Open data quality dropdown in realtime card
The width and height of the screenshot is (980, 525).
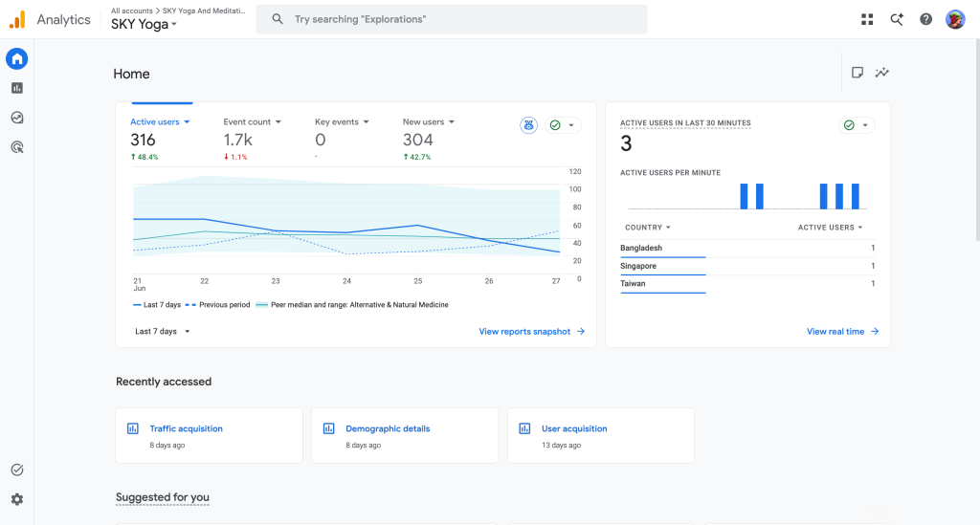(857, 125)
